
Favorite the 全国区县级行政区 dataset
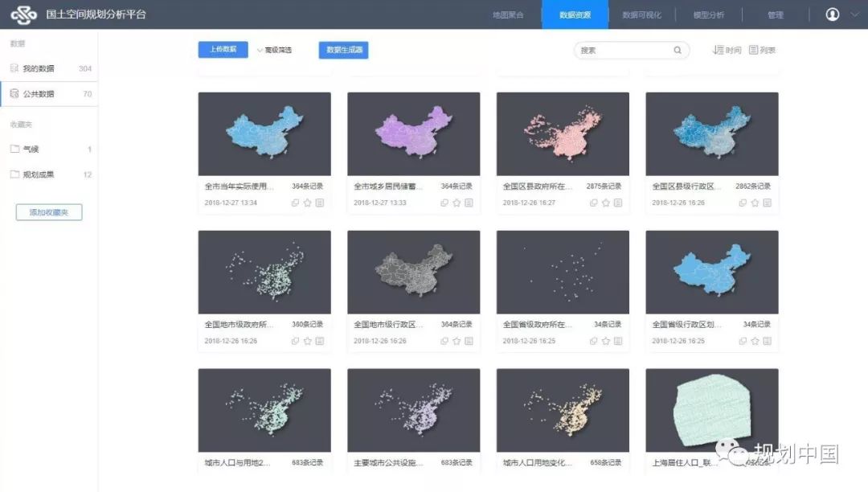pyautogui.click(x=755, y=203)
